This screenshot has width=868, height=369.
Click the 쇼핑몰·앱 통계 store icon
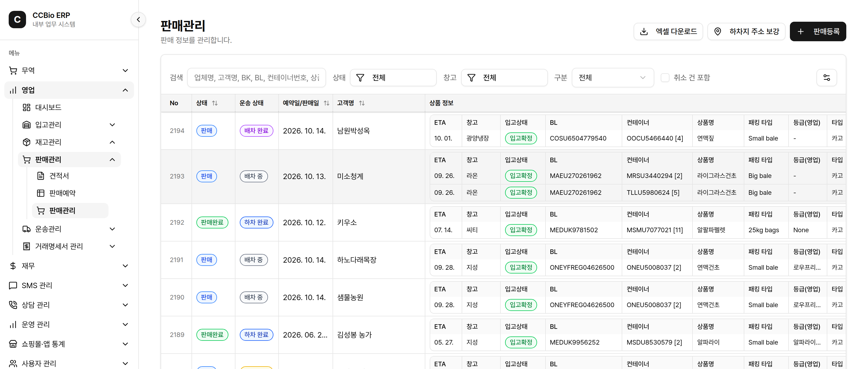tap(13, 344)
